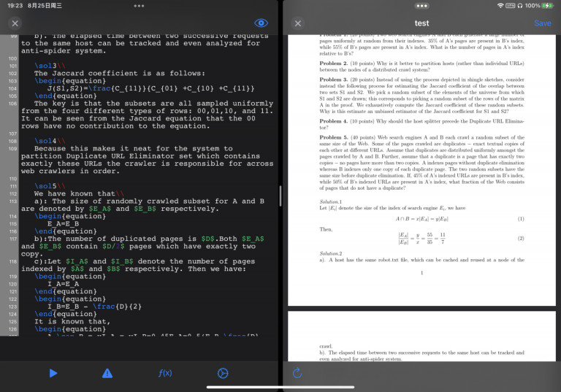Open the f(x) math symbols panel
Image resolution: width=561 pixels, height=392 pixels.
tap(165, 373)
